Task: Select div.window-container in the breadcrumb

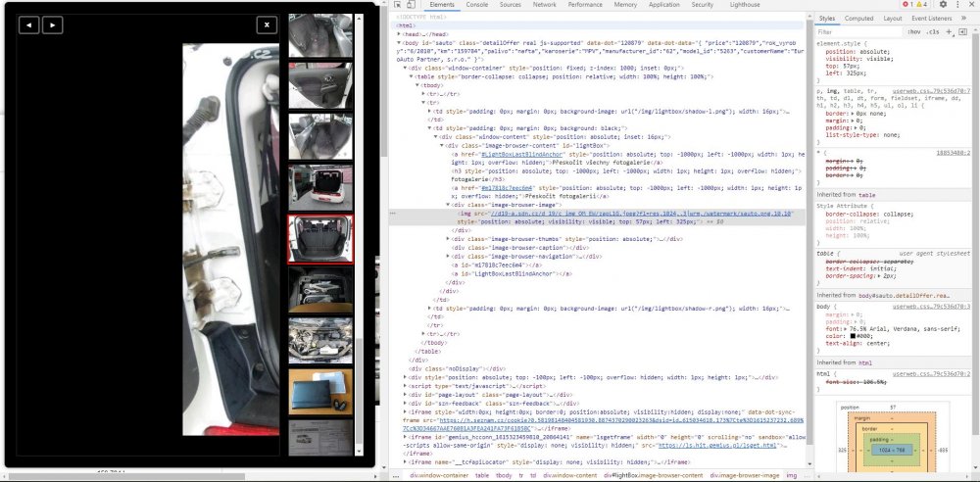Action: (439, 476)
